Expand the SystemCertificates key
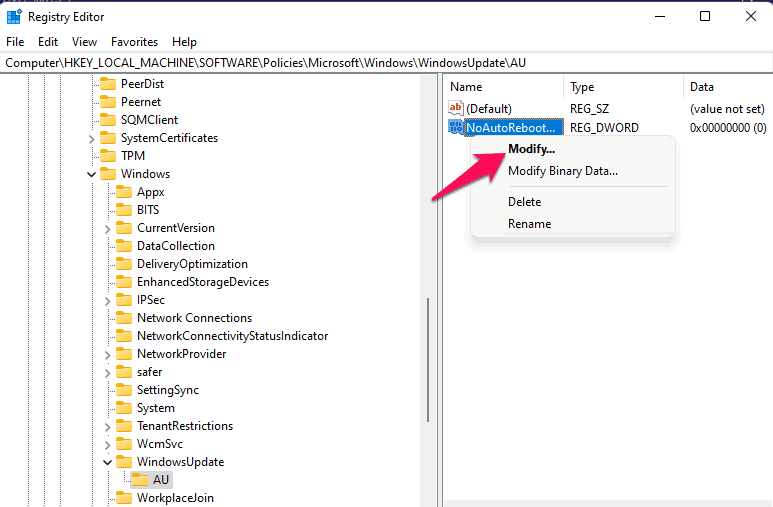Image resolution: width=773 pixels, height=507 pixels. click(92, 138)
